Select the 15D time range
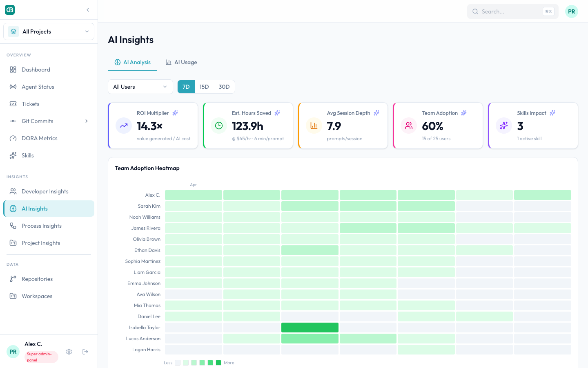588x368 pixels. (x=204, y=87)
